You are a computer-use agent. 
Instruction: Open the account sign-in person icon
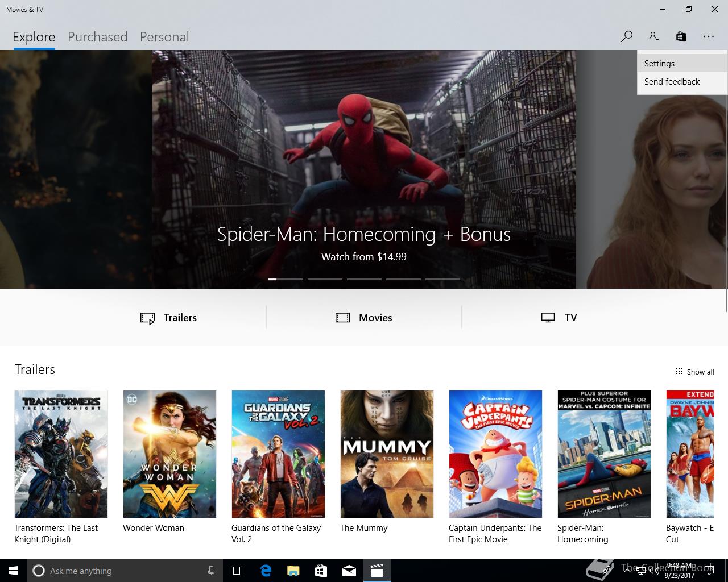click(x=653, y=36)
